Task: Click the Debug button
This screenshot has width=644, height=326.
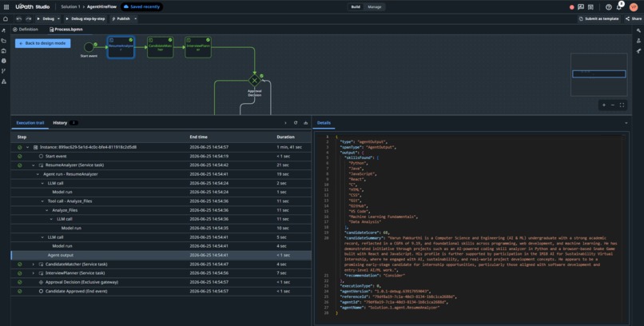Action: click(46, 19)
